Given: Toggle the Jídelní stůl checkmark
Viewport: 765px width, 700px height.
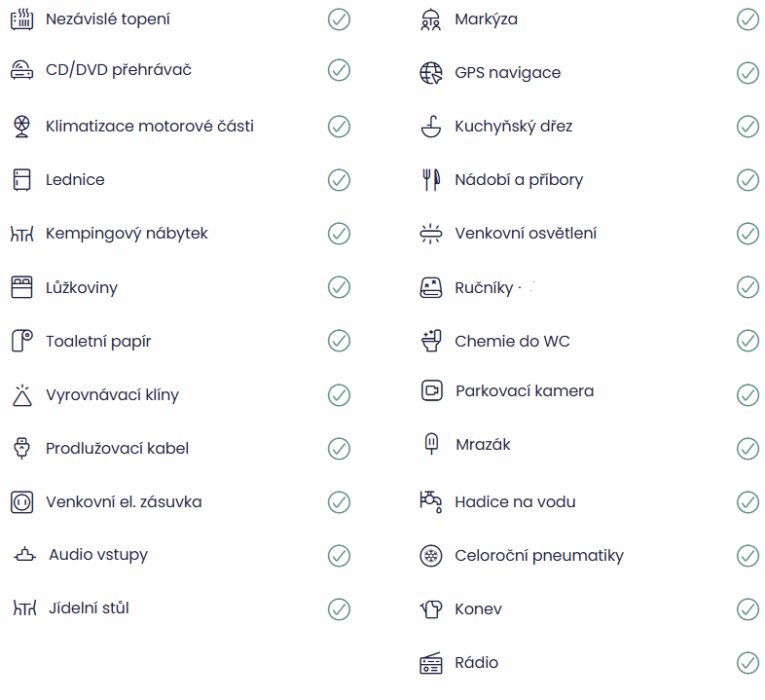Looking at the screenshot, I should 339,608.
